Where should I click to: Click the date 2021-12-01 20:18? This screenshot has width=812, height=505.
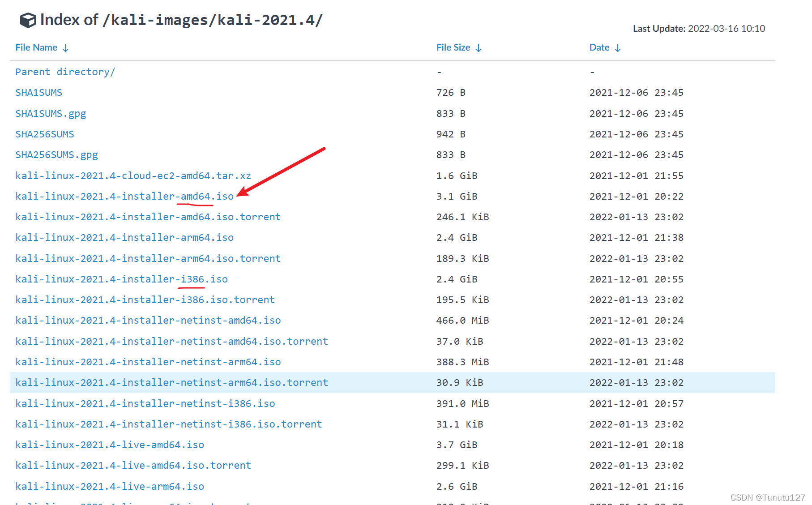637,445
